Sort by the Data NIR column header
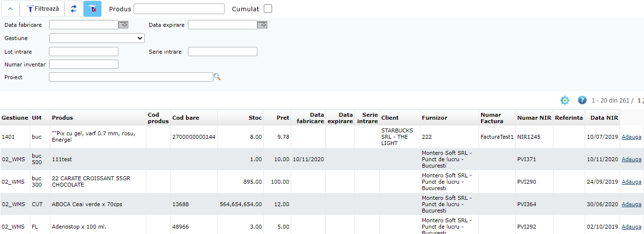This screenshot has height=234, width=644. pos(604,118)
